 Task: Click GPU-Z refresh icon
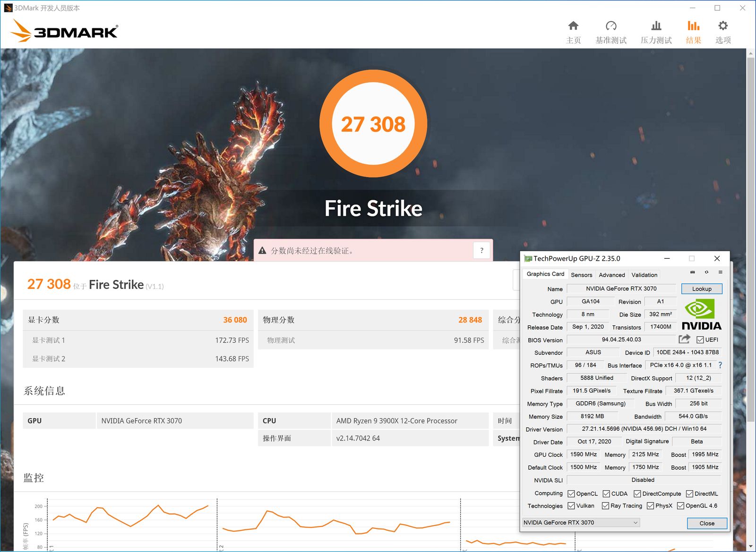706,272
